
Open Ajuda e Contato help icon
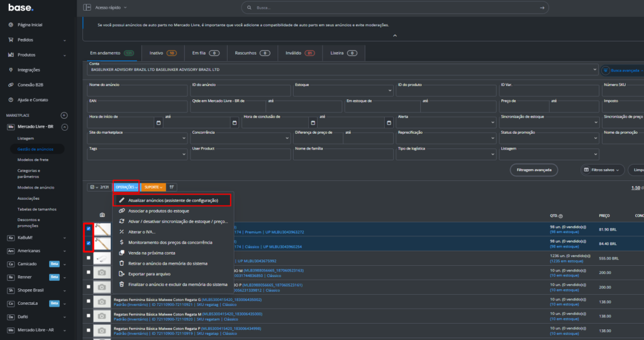[11, 100]
